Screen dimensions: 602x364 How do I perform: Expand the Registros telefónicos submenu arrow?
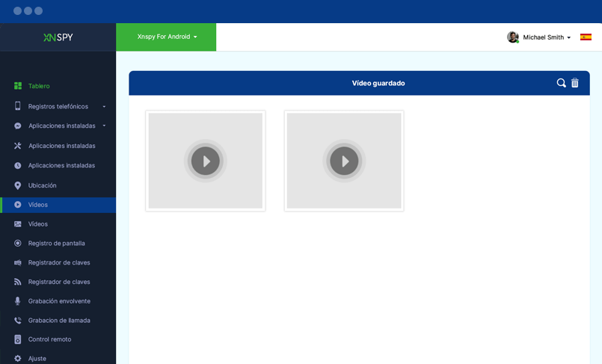point(104,107)
